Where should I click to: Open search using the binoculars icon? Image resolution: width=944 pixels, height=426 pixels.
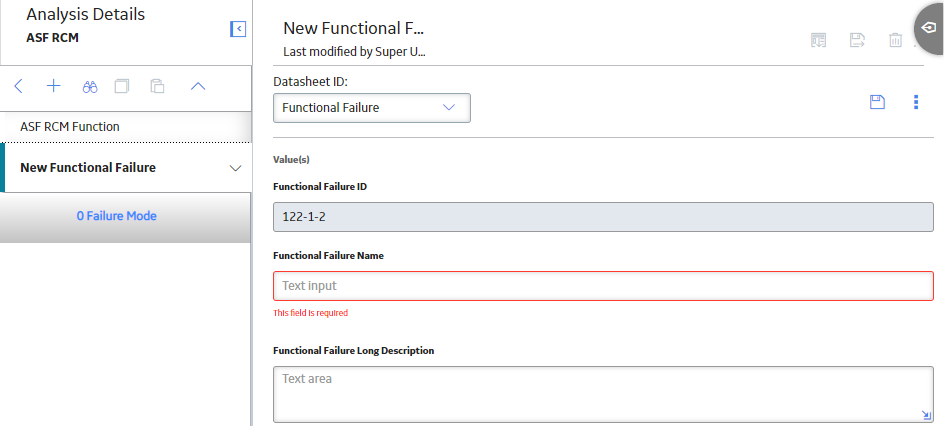[x=90, y=87]
